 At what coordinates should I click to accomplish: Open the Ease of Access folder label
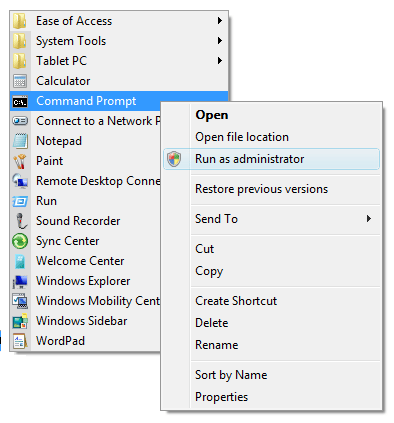tap(74, 21)
